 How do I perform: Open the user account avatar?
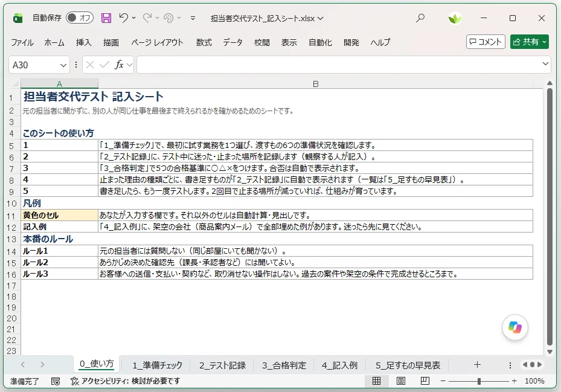(455, 18)
